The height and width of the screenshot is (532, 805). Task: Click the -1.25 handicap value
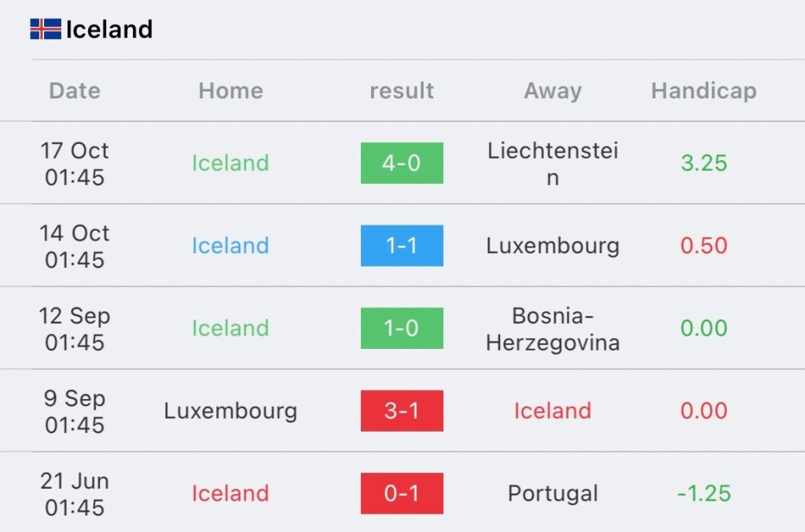click(x=704, y=493)
